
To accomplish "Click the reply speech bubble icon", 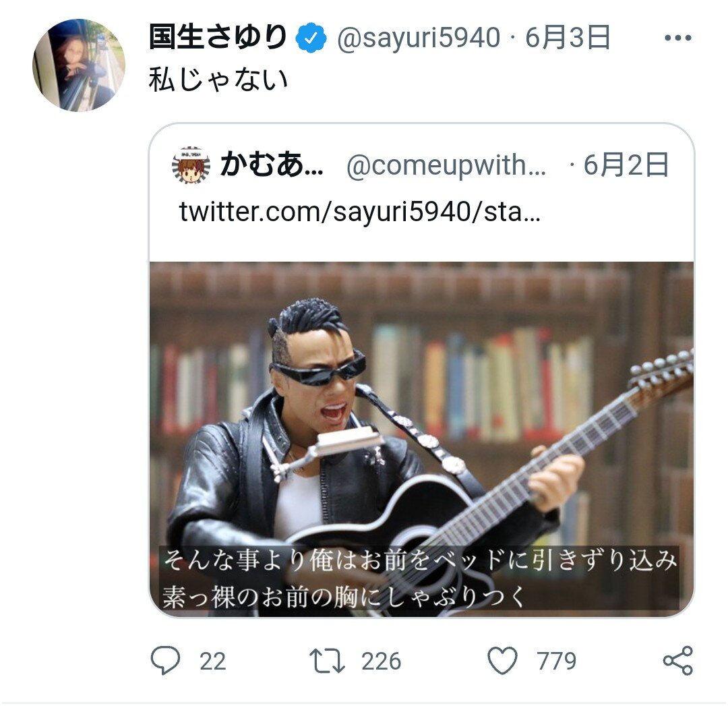I will (165, 660).
